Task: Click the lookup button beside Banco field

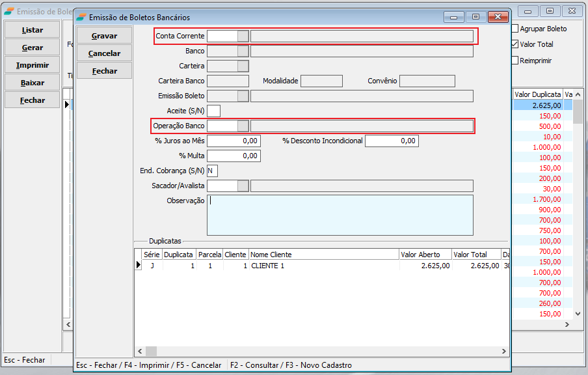Action: point(243,51)
